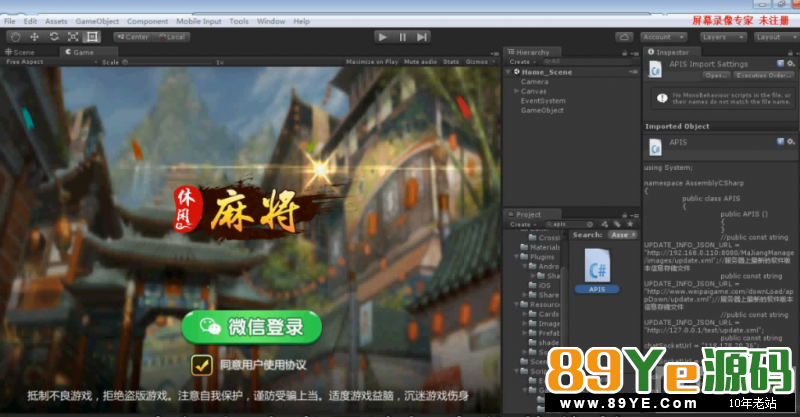Click the Open... button in Inspector
This screenshot has height=417, width=800.
coord(716,76)
